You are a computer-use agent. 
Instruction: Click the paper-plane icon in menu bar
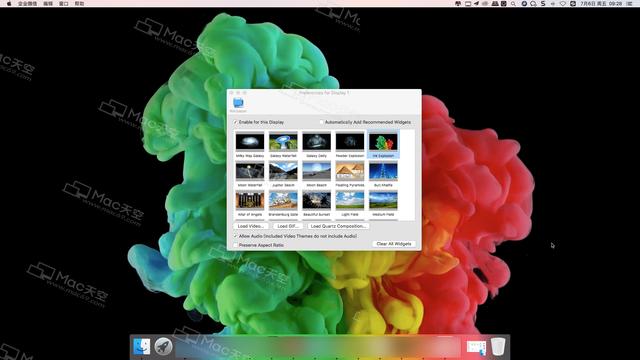[x=476, y=3]
